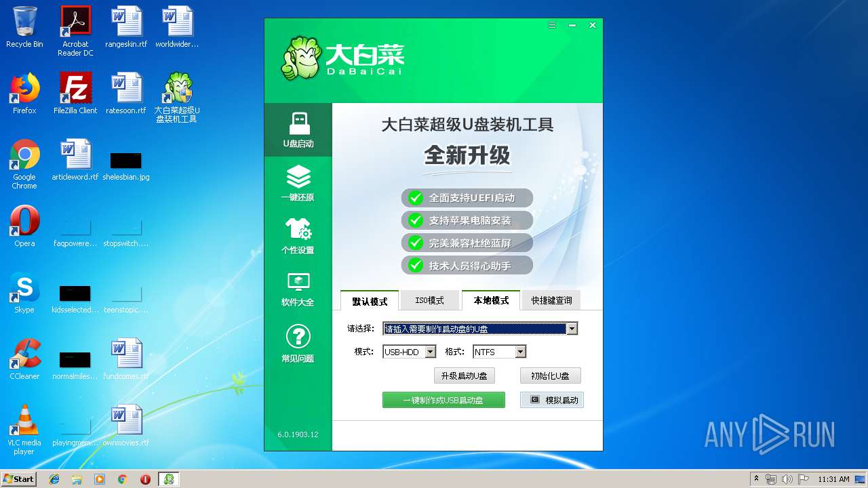Show hidden system tray icons
Screen dimensions: 868x488
click(x=756, y=479)
